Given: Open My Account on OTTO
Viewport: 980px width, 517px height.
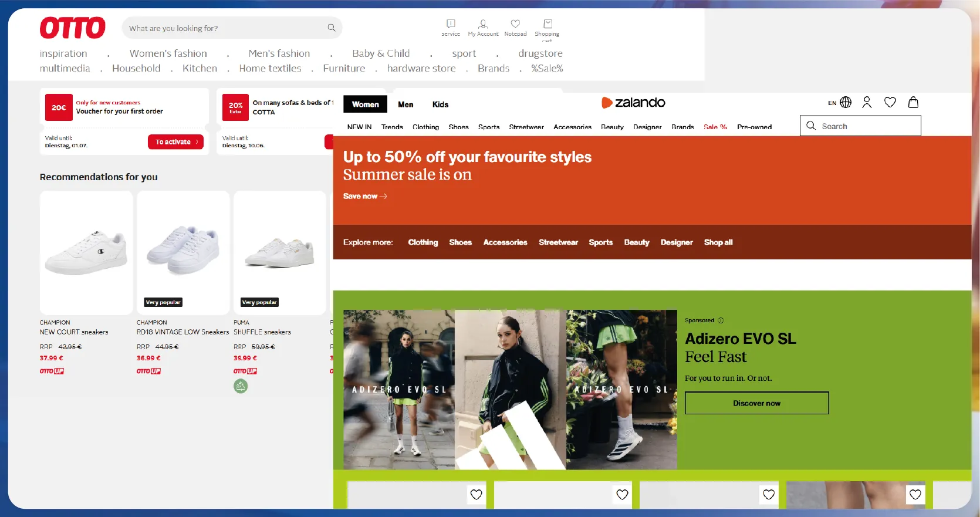Looking at the screenshot, I should pos(483,24).
